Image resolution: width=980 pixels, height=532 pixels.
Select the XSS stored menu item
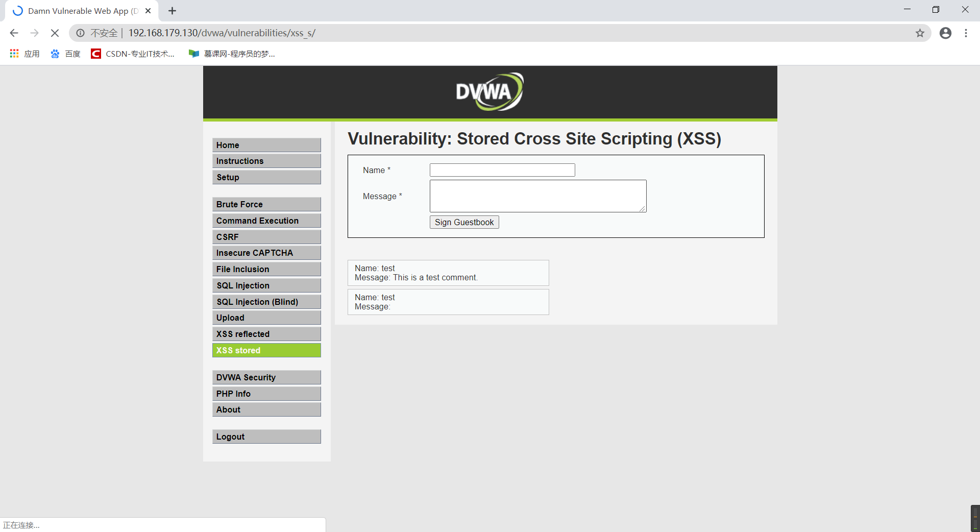(x=266, y=350)
